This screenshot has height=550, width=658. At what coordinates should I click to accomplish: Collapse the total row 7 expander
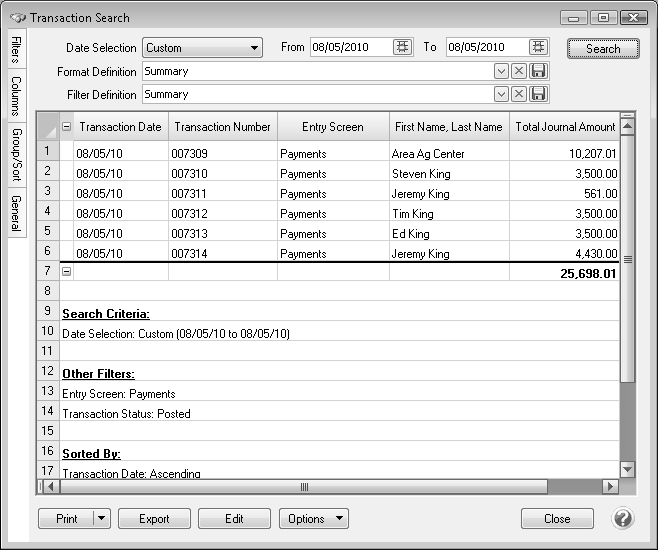coord(67,271)
